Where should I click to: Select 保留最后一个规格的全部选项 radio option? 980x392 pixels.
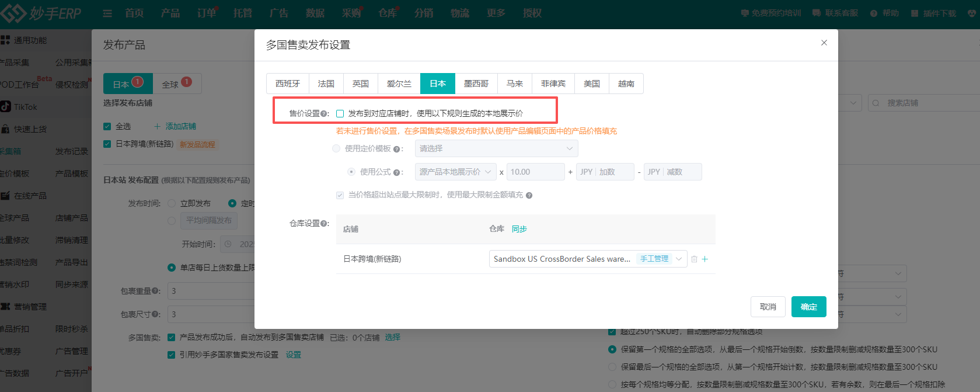612,367
